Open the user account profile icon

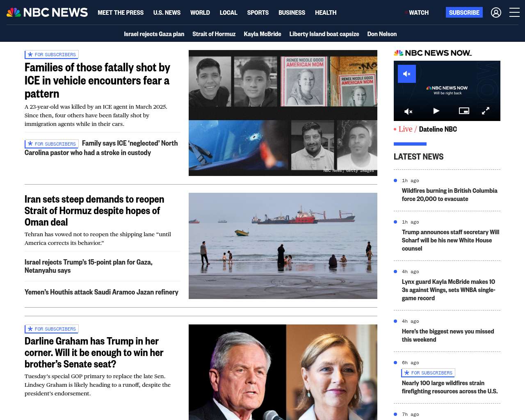point(496,13)
